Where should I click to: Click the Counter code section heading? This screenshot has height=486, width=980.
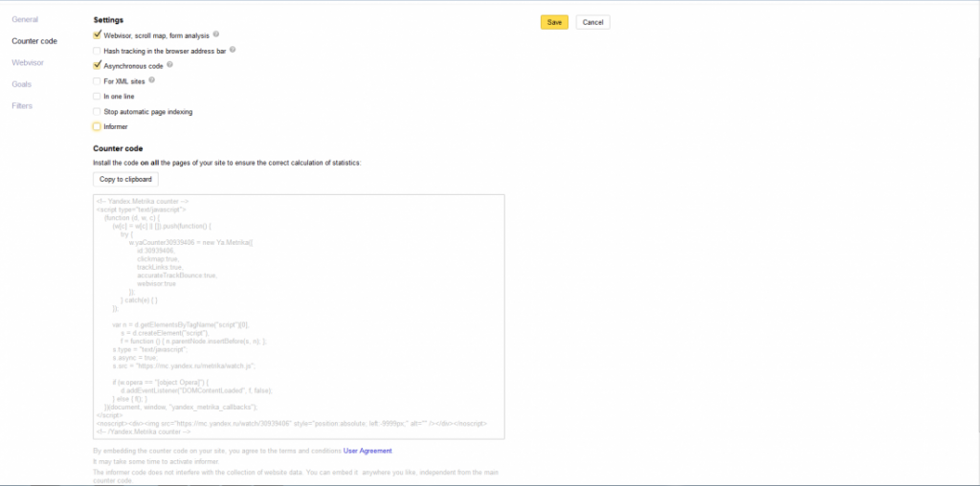coord(118,148)
